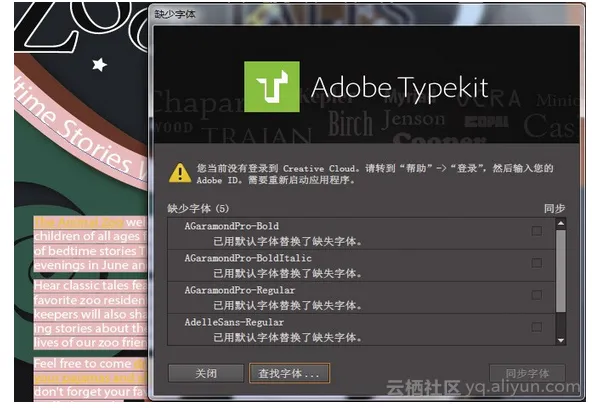This screenshot has height=408, width=592.
Task: Check sync box for AGaramondPro-Regular
Action: 536,295
